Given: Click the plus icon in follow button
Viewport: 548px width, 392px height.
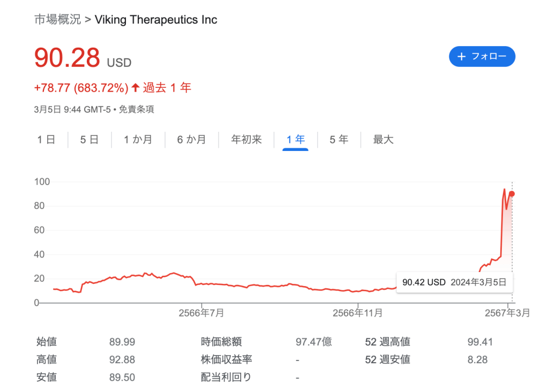Looking at the screenshot, I should click(462, 56).
